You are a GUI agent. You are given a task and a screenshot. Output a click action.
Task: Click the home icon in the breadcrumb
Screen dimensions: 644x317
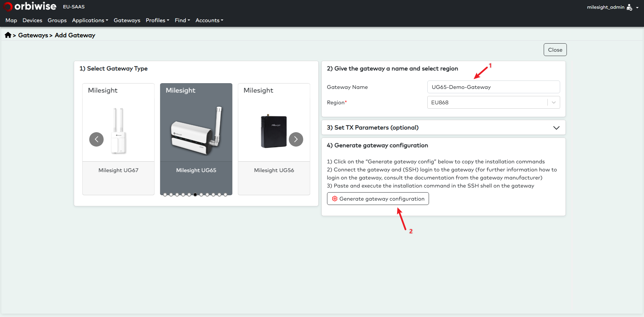[x=8, y=35]
